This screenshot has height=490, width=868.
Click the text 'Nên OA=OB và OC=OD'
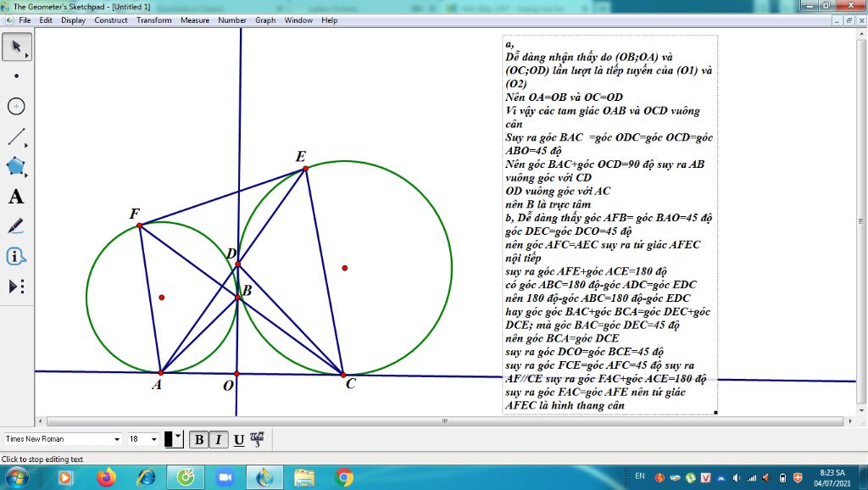click(564, 97)
